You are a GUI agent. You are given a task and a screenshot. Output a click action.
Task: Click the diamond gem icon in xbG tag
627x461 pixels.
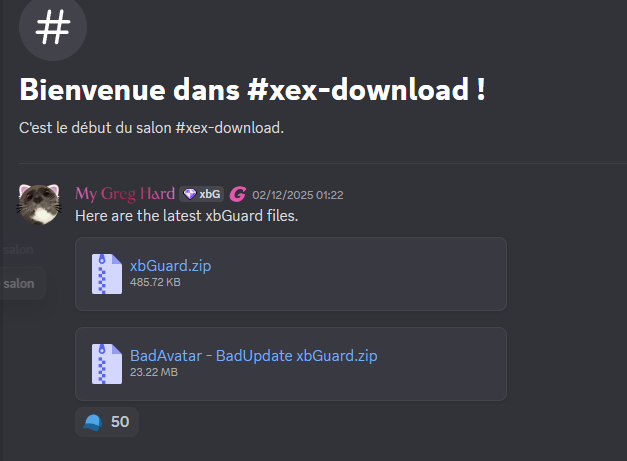point(190,194)
